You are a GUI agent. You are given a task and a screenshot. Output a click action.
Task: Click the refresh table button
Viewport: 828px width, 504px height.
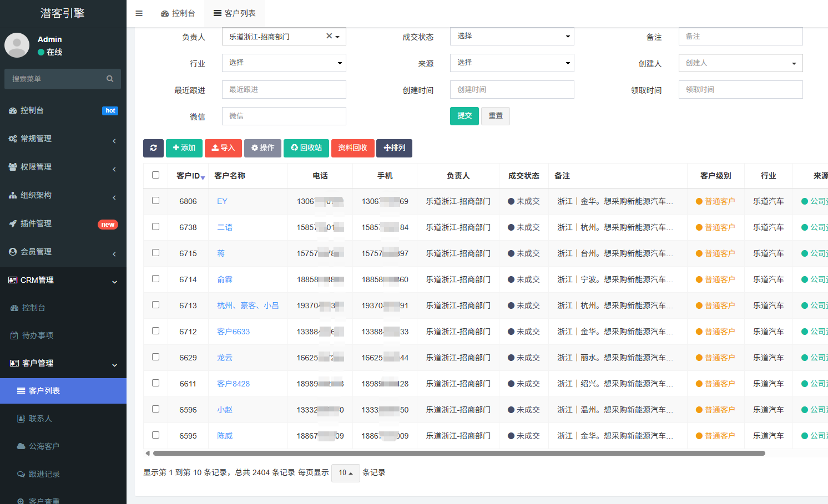(153, 148)
